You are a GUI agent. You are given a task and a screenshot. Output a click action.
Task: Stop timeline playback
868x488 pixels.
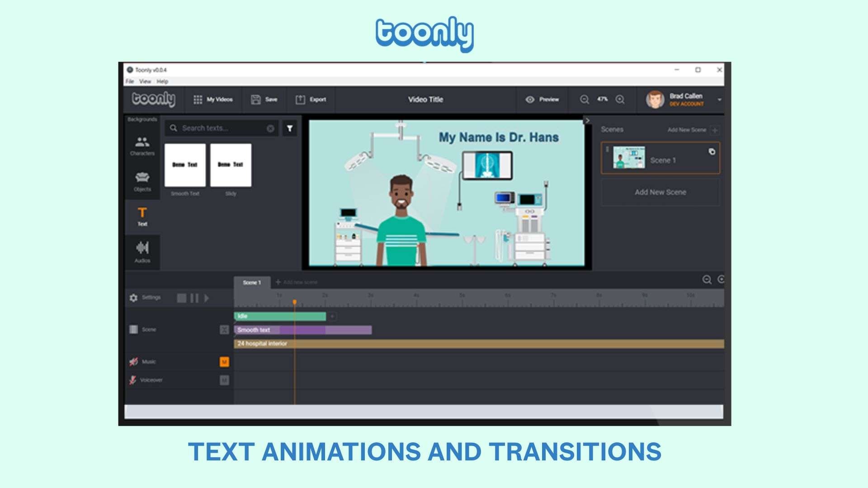pos(181,298)
